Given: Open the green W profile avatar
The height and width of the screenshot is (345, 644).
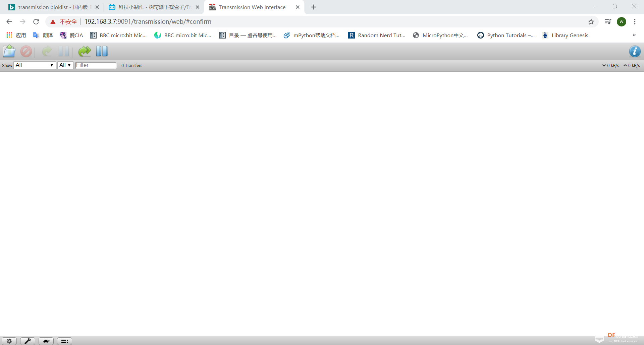Looking at the screenshot, I should click(622, 22).
